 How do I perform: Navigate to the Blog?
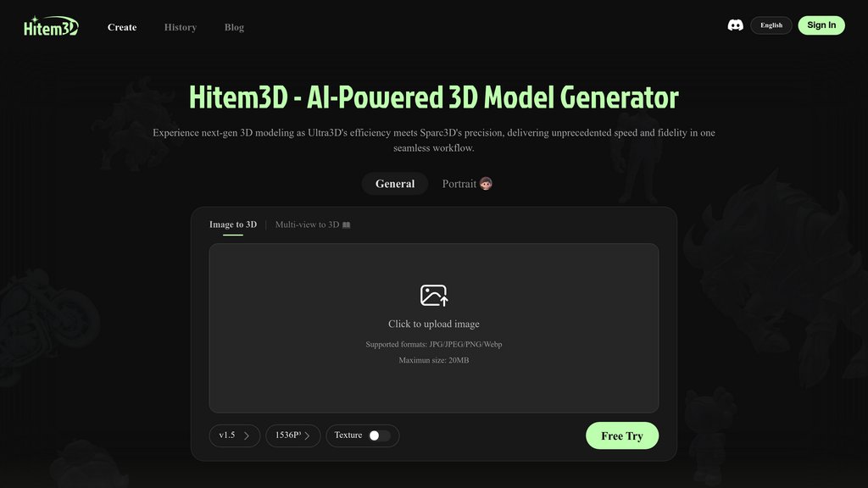point(234,27)
